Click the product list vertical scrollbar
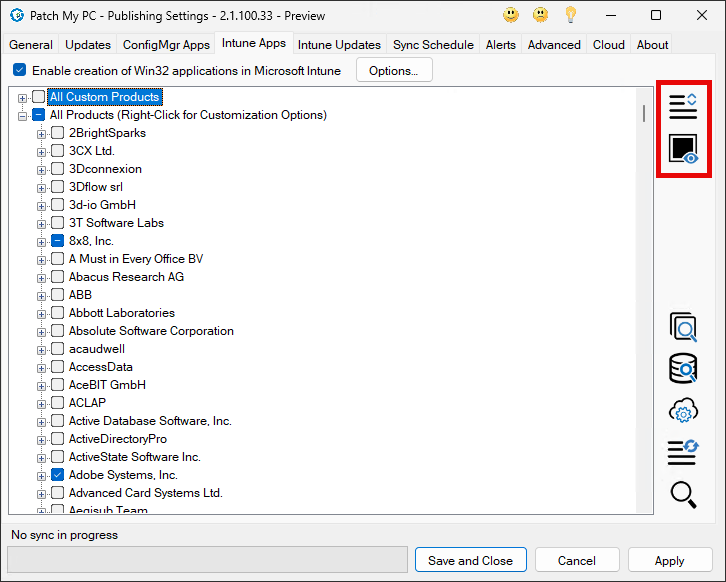 [645, 300]
